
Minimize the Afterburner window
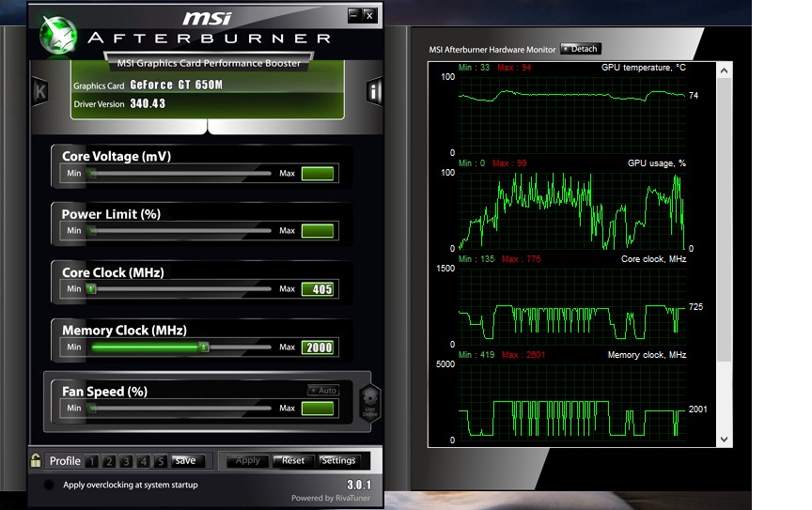[x=353, y=15]
